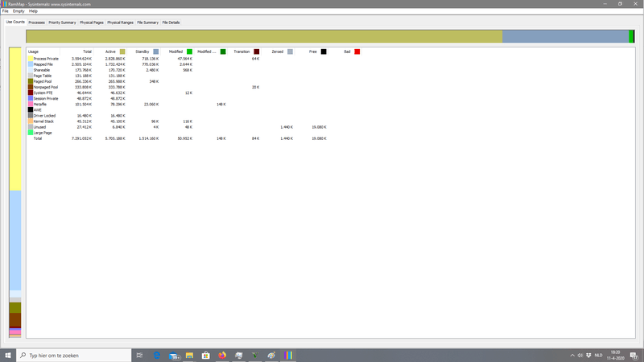Click the Session Private purple swatch
This screenshot has width=644, height=362.
[31, 98]
